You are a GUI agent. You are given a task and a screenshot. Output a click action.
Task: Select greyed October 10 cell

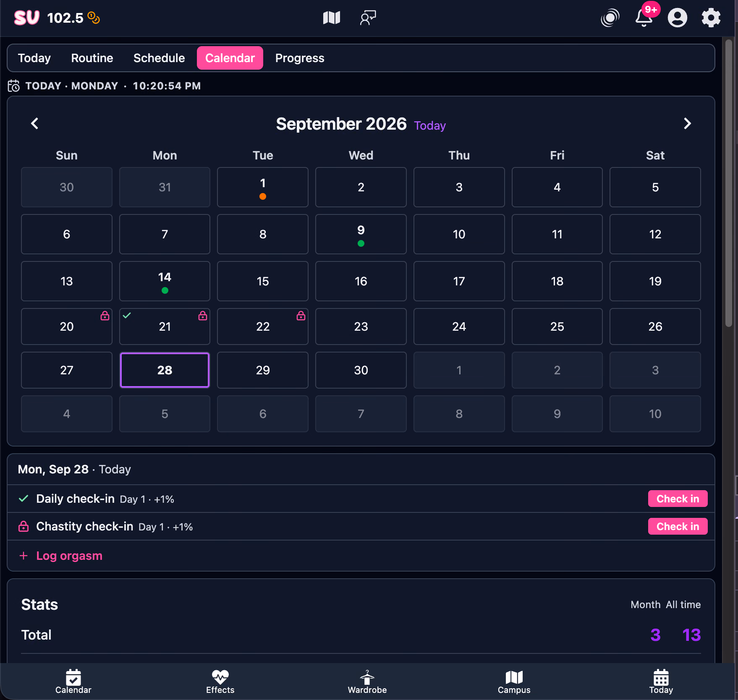655,414
